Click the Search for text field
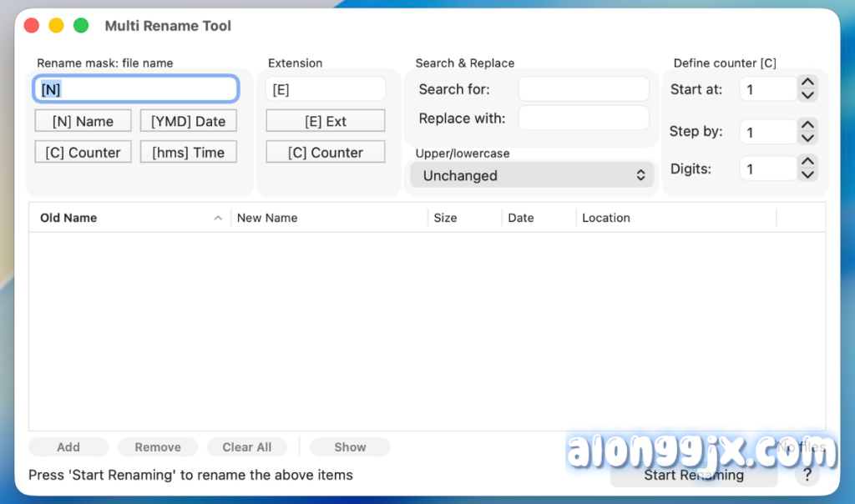 pyautogui.click(x=583, y=89)
